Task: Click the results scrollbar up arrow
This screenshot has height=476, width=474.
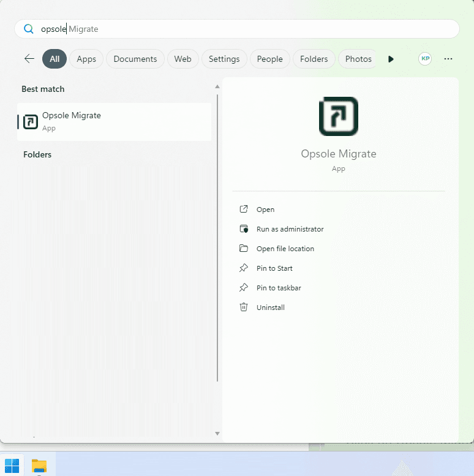Action: click(217, 86)
